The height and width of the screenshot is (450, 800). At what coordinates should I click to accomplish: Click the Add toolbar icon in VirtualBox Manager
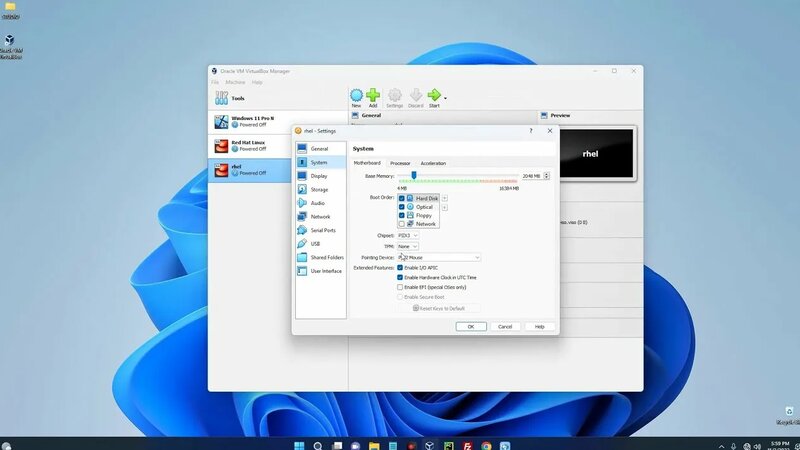tap(373, 97)
